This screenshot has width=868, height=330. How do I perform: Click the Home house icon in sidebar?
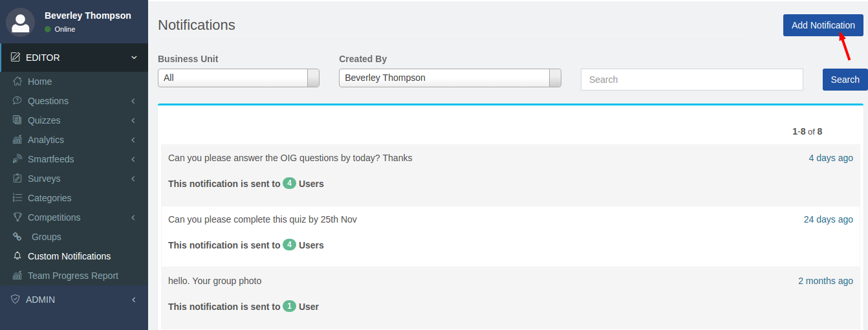pyautogui.click(x=17, y=82)
